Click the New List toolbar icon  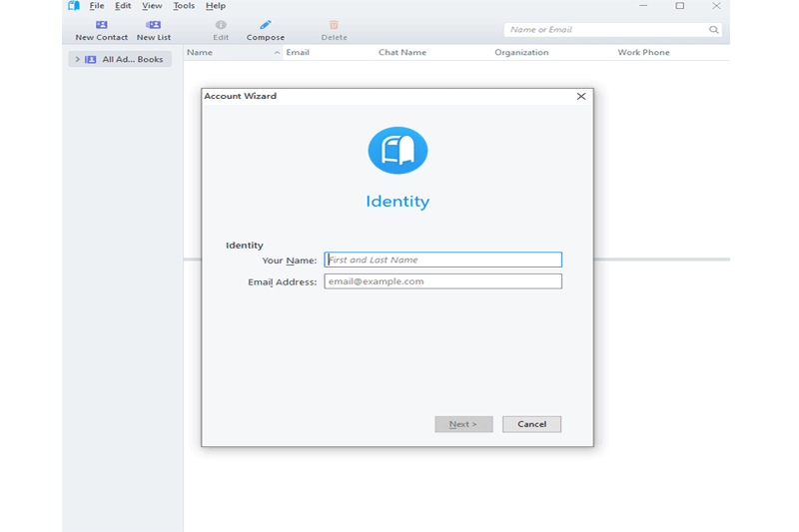[153, 25]
